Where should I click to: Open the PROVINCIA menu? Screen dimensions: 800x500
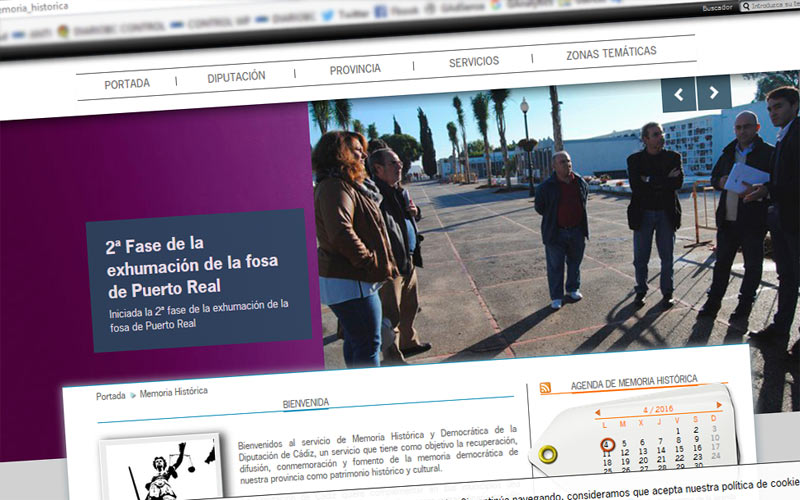click(355, 69)
